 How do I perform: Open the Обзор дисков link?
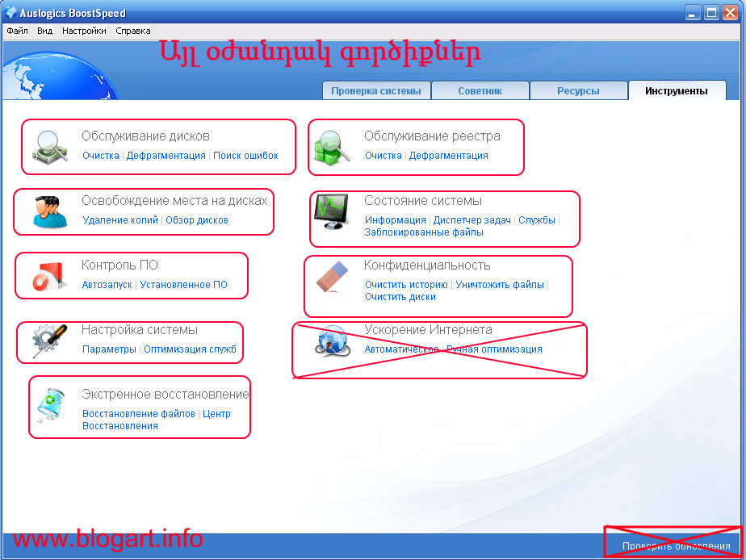click(x=197, y=220)
